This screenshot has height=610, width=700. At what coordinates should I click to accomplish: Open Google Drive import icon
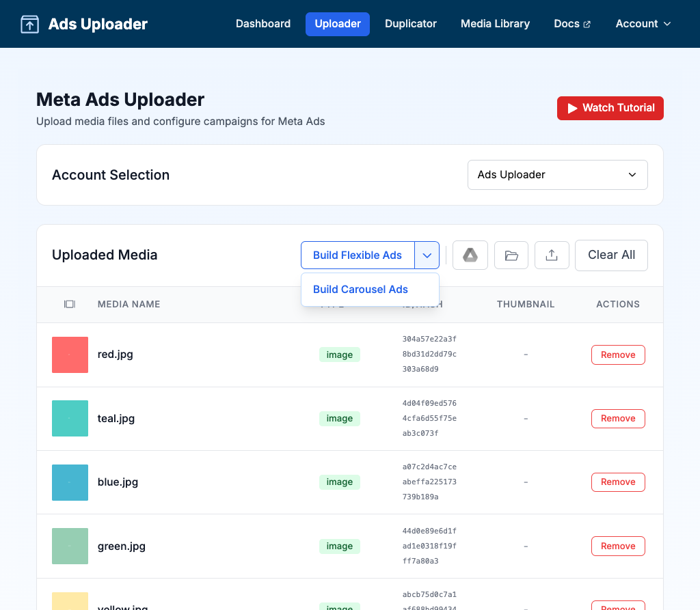tap(470, 255)
